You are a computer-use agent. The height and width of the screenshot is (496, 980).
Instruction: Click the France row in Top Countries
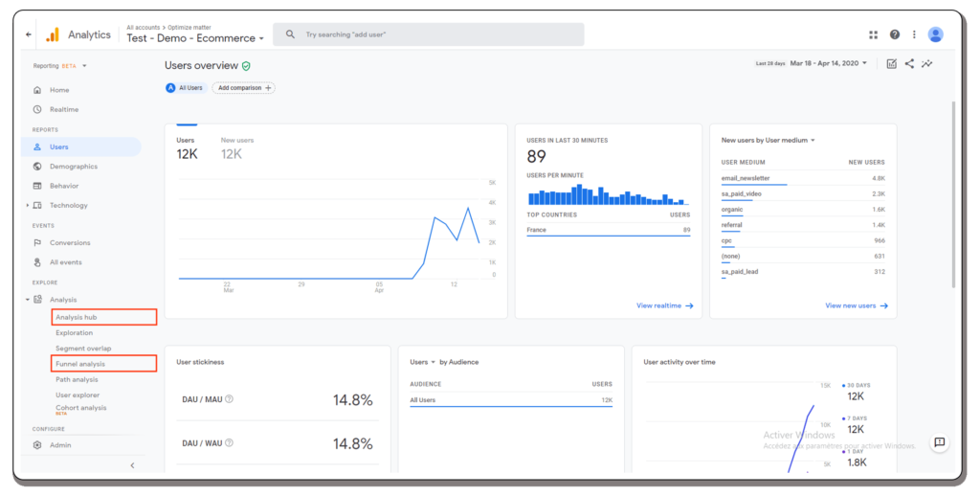click(608, 231)
